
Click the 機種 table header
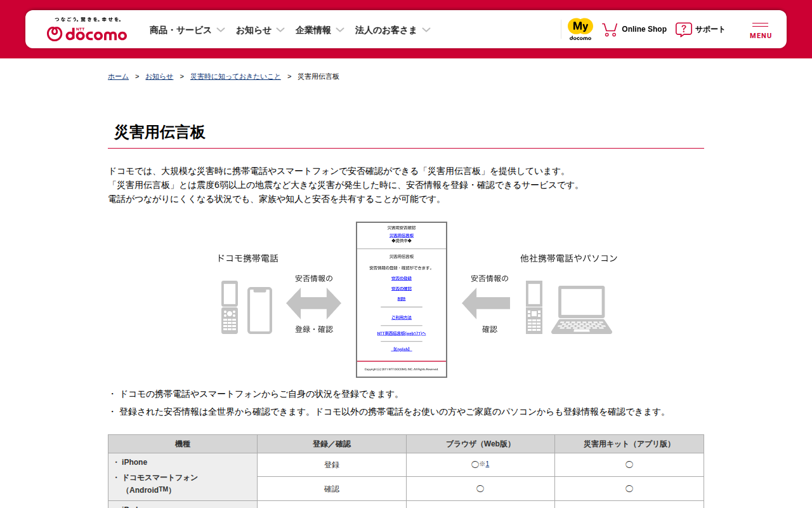[183, 444]
